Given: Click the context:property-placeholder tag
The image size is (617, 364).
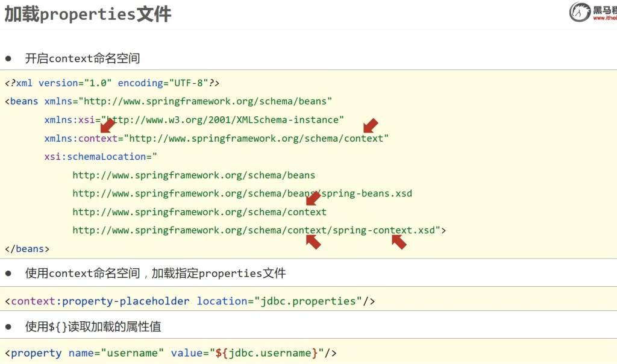Looking at the screenshot, I should tap(100, 301).
